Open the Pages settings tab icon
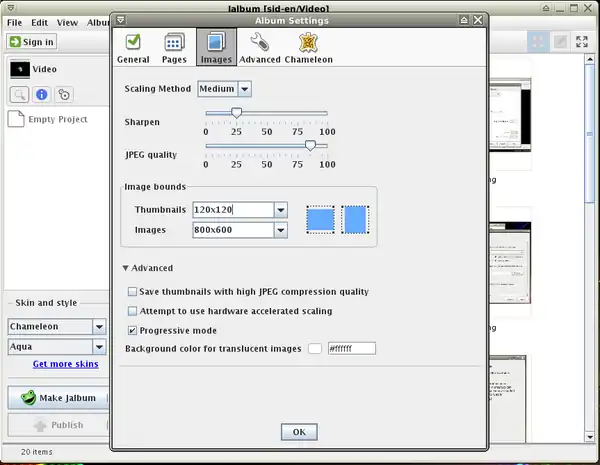 [175, 43]
